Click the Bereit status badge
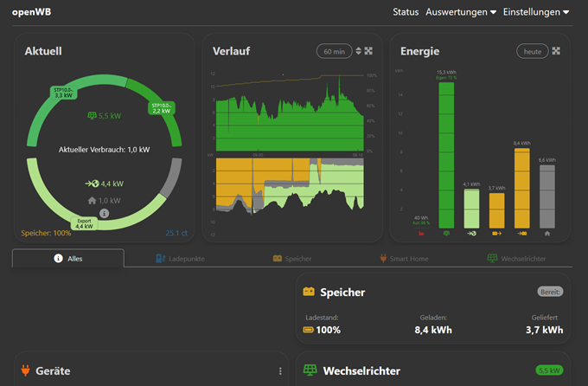 click(x=550, y=292)
